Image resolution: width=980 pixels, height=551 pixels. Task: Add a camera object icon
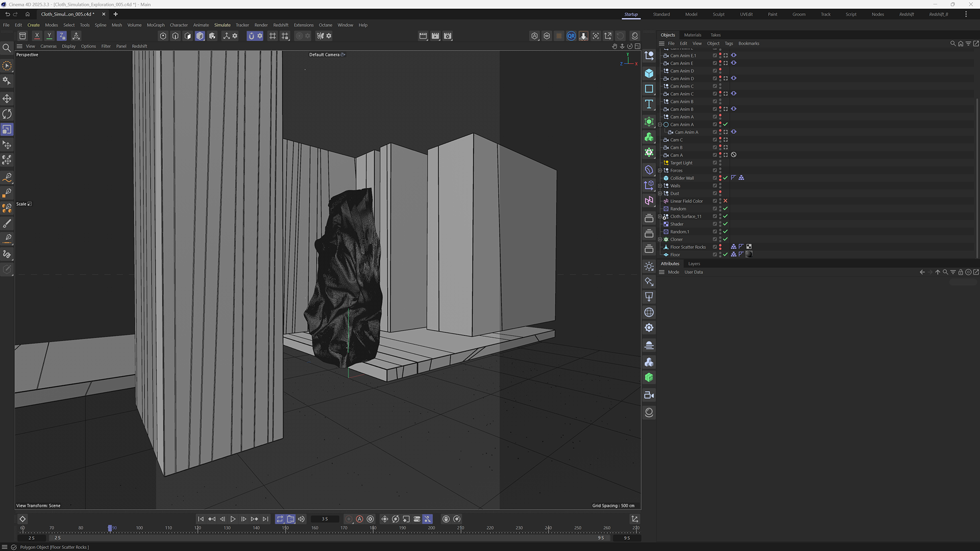tap(649, 395)
